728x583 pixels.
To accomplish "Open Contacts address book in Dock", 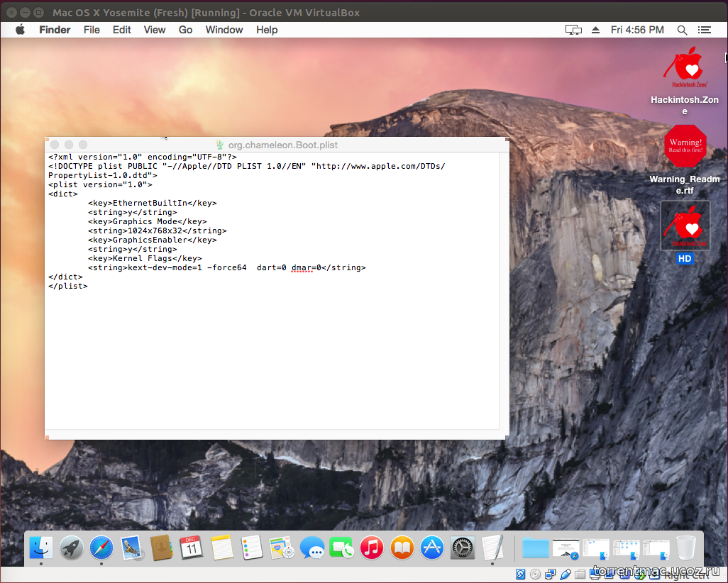I will [161, 548].
